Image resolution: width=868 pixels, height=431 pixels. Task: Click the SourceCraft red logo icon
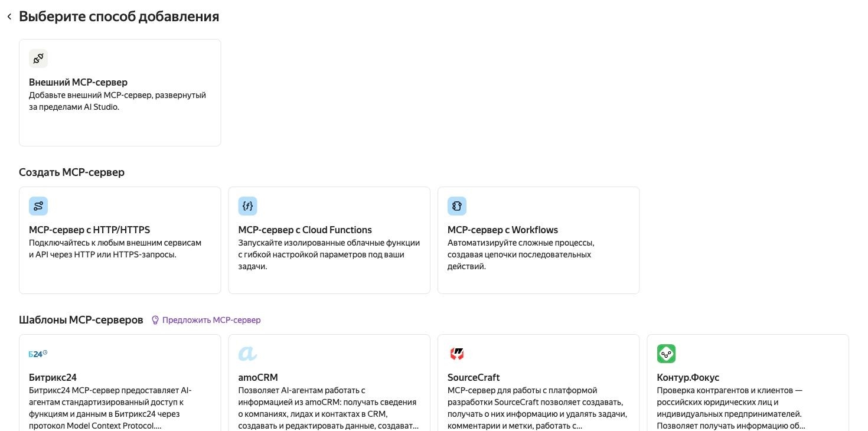click(457, 354)
